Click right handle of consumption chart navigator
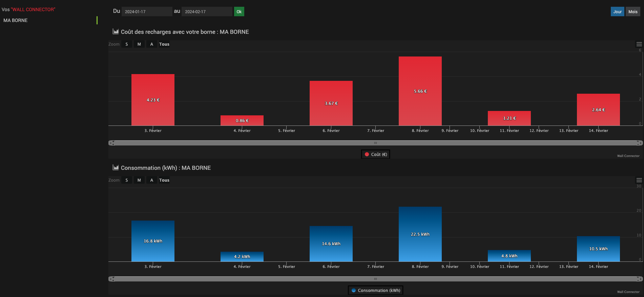 [638, 279]
